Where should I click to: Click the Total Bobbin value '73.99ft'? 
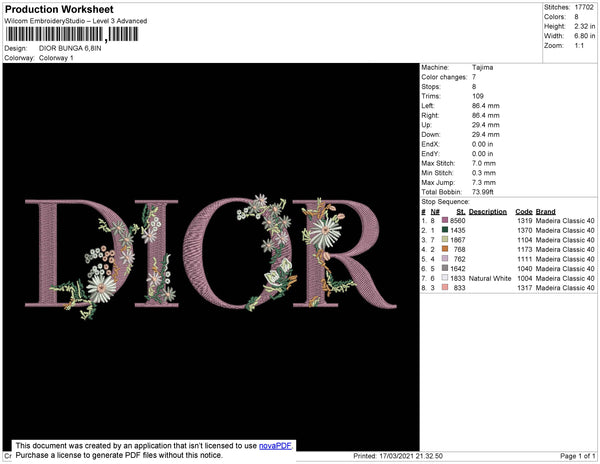tap(483, 192)
